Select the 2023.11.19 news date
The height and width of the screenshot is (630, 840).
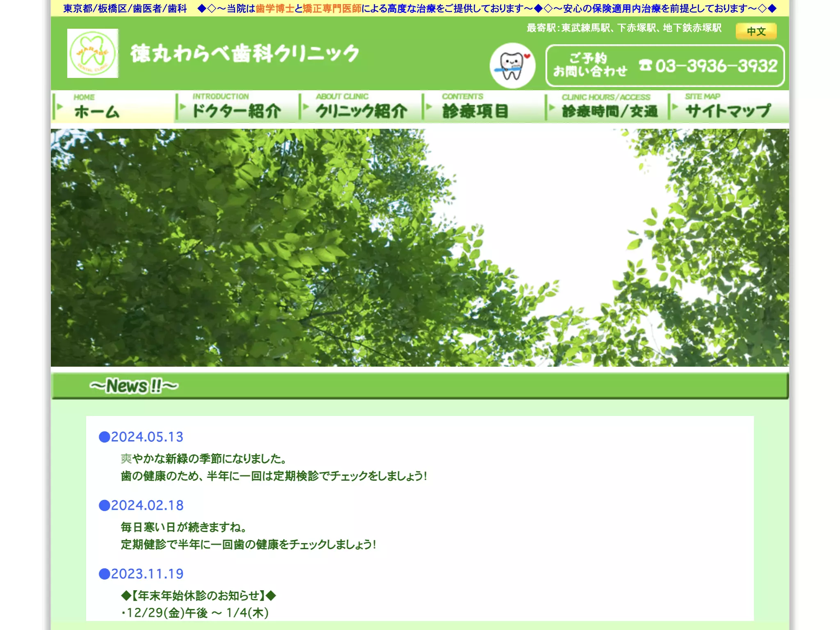pyautogui.click(x=141, y=574)
